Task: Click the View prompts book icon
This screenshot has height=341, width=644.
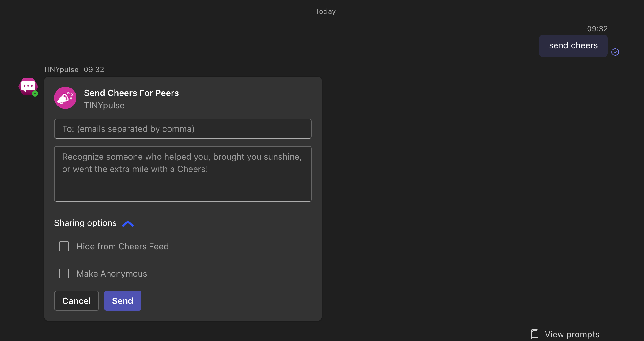Action: 535,334
